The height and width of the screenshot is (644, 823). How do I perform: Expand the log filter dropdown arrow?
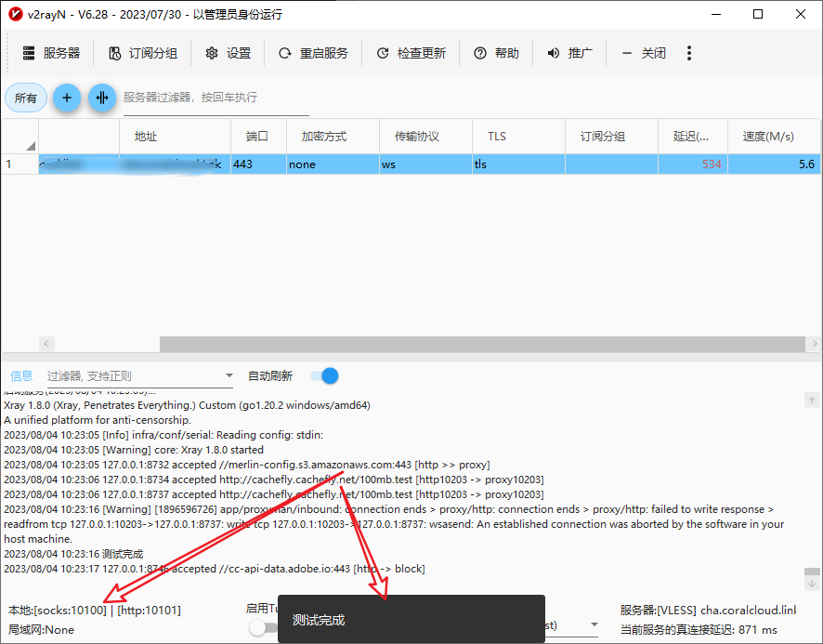(x=229, y=375)
